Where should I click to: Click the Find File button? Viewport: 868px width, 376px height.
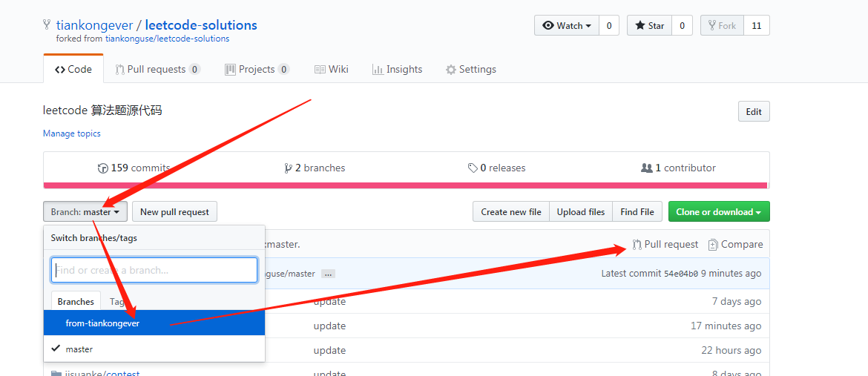point(637,211)
